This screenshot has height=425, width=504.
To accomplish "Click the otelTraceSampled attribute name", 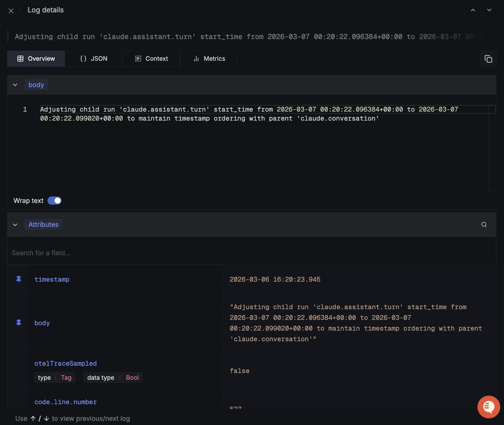I will [x=65, y=363].
